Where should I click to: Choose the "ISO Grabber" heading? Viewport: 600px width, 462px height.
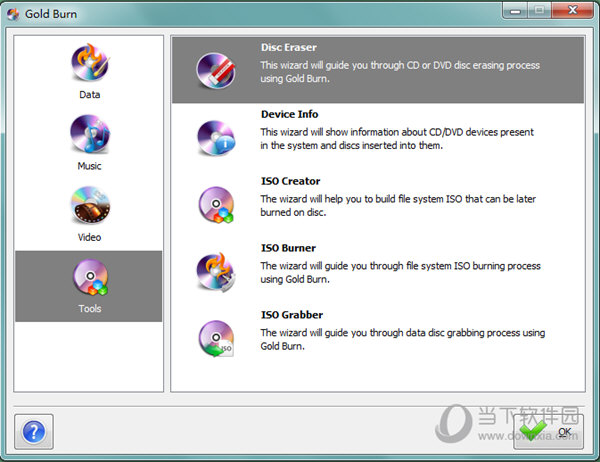click(x=292, y=315)
